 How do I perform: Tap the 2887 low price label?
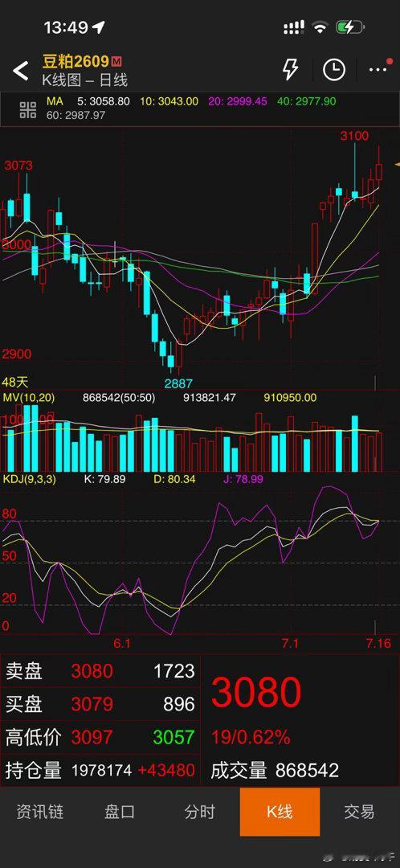click(x=178, y=383)
